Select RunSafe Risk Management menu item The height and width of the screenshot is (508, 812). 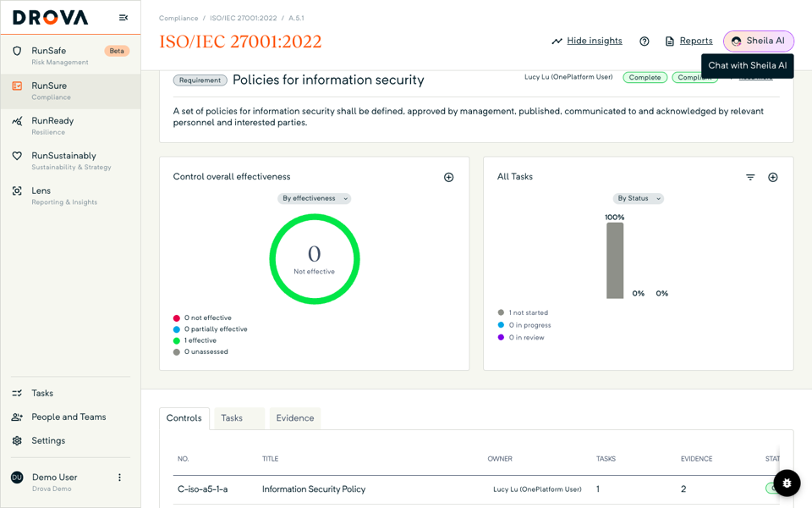click(x=70, y=56)
